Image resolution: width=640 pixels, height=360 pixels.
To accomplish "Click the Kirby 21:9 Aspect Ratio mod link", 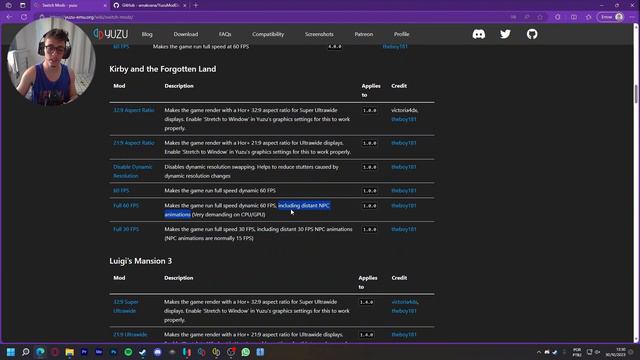I will (x=134, y=143).
